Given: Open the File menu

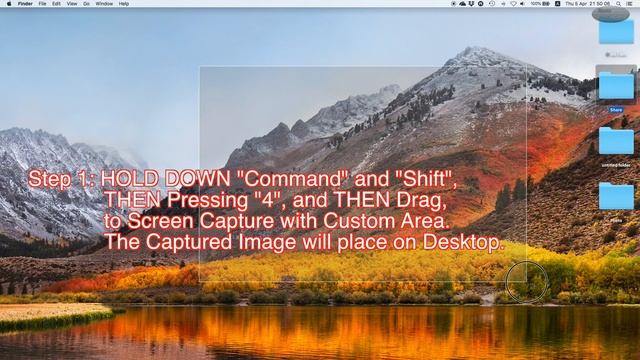Looking at the screenshot, I should [x=42, y=4].
